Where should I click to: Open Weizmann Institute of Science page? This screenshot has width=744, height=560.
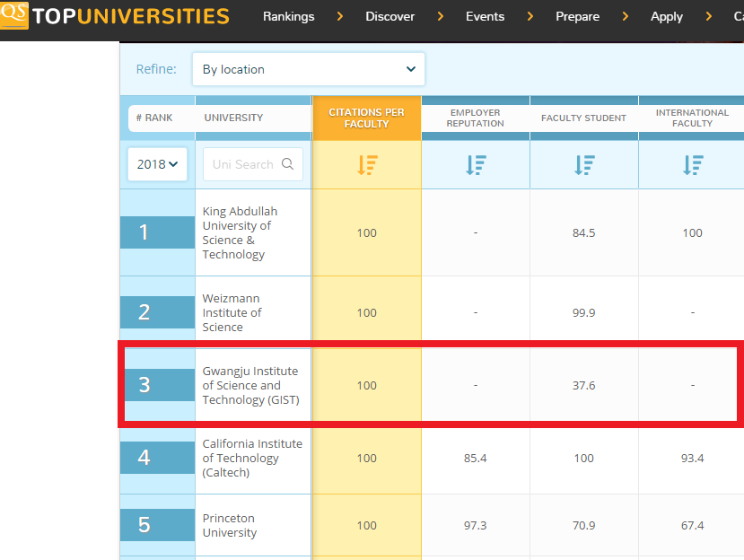pos(232,312)
